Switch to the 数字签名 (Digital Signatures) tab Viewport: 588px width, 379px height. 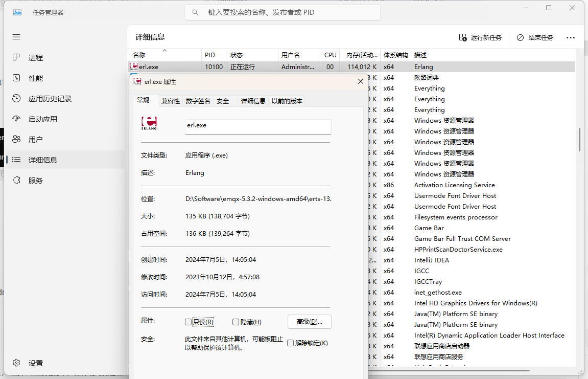point(198,101)
